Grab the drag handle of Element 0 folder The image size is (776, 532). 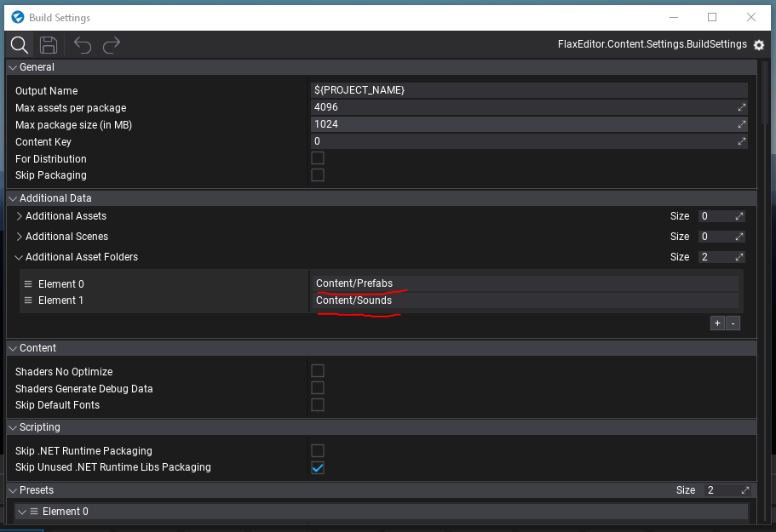(x=28, y=284)
